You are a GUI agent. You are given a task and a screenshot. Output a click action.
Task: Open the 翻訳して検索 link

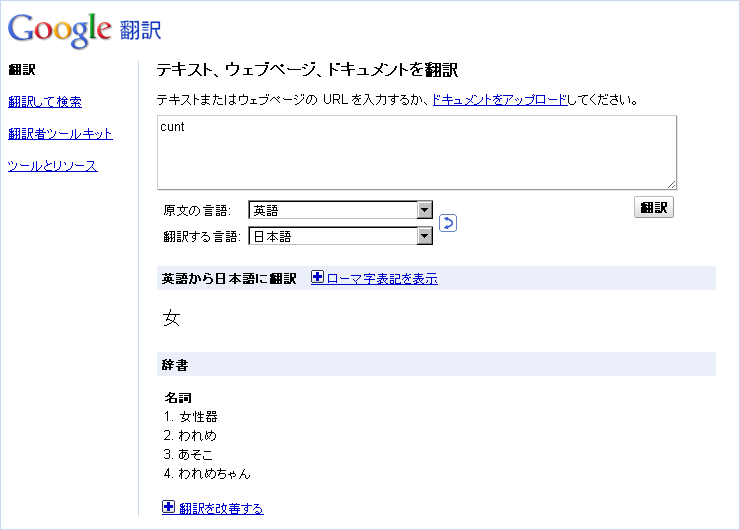[45, 102]
